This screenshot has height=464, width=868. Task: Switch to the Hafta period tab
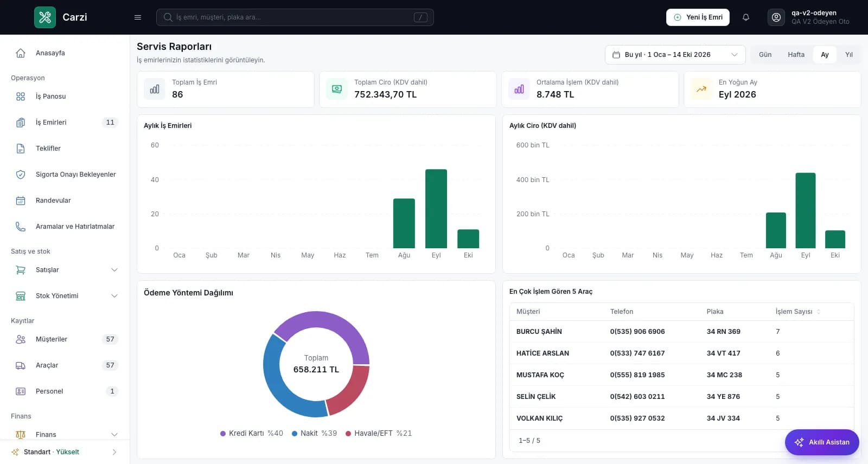coord(796,55)
